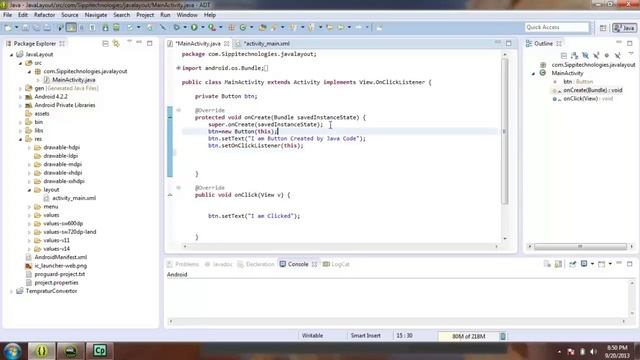Toggle Hide Fields in the Outline

click(x=585, y=55)
